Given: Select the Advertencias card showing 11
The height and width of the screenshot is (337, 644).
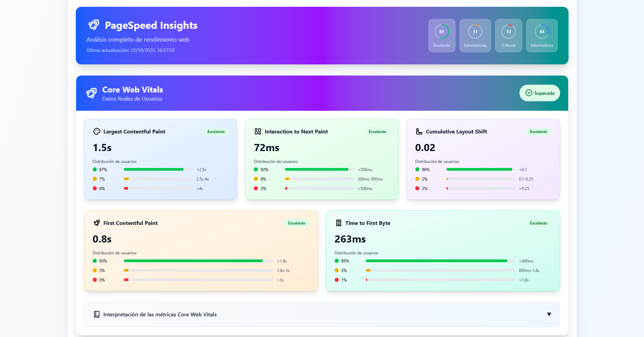Looking at the screenshot, I should (475, 36).
